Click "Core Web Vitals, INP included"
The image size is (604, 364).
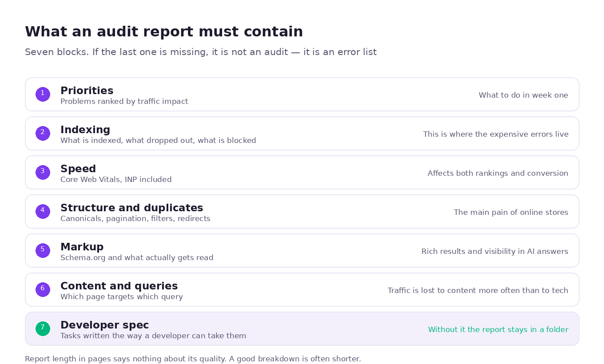[116, 180]
